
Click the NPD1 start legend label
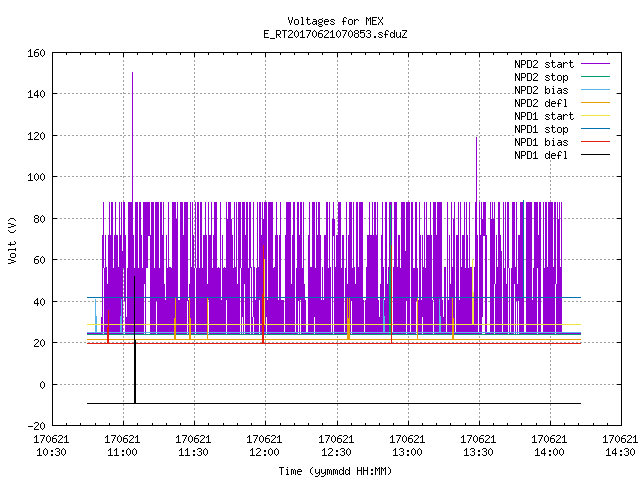point(544,116)
